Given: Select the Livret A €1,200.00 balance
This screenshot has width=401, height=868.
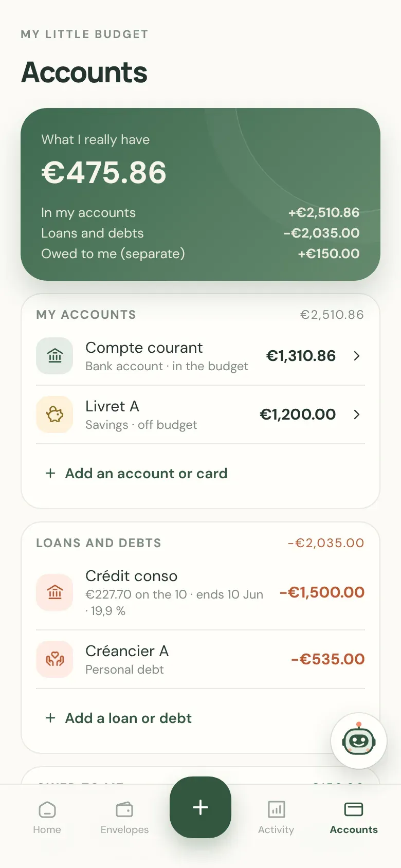Looking at the screenshot, I should pyautogui.click(x=298, y=414).
